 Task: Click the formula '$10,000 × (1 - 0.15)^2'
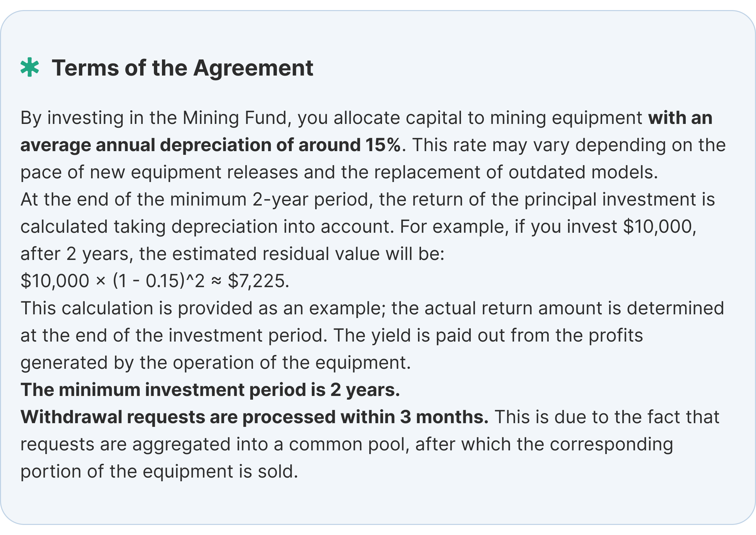(112, 281)
